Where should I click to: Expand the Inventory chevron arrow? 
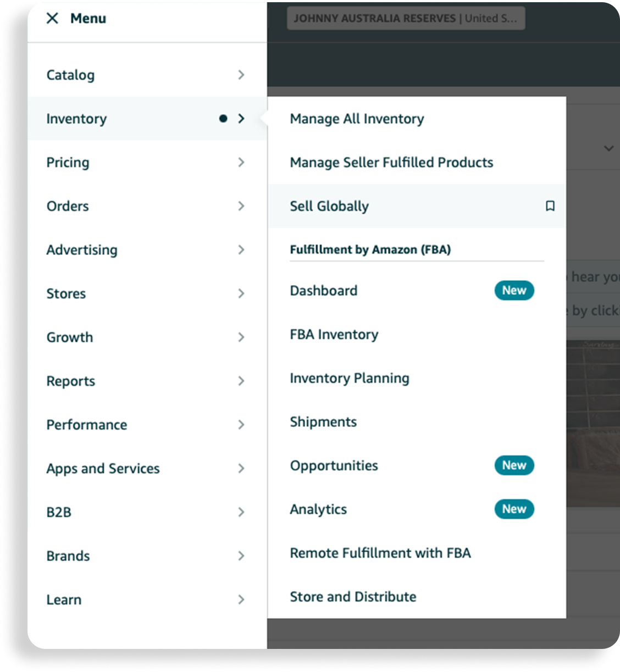tap(241, 118)
